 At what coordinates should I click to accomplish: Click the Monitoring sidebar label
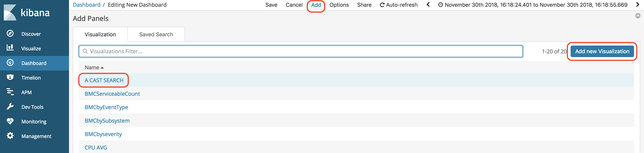[34, 122]
